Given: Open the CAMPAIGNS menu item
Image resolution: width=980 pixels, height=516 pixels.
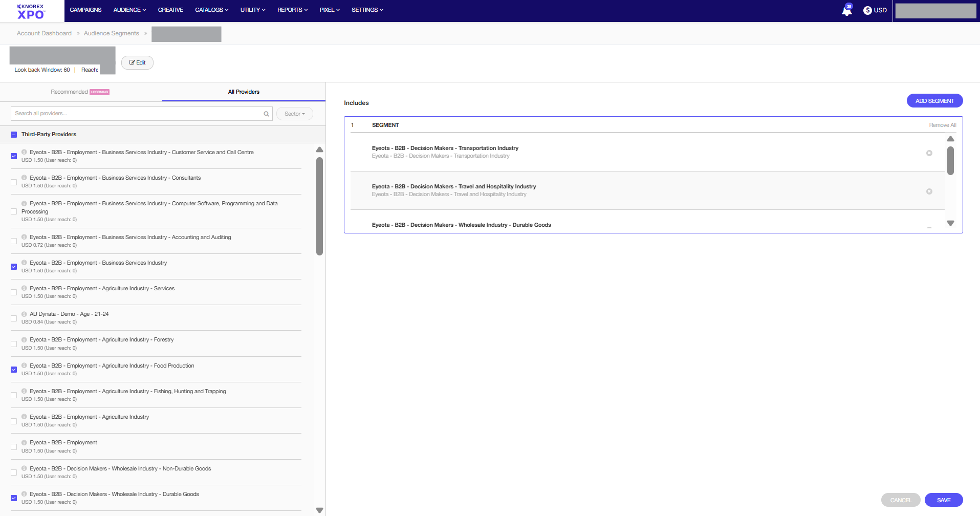Looking at the screenshot, I should [x=85, y=10].
